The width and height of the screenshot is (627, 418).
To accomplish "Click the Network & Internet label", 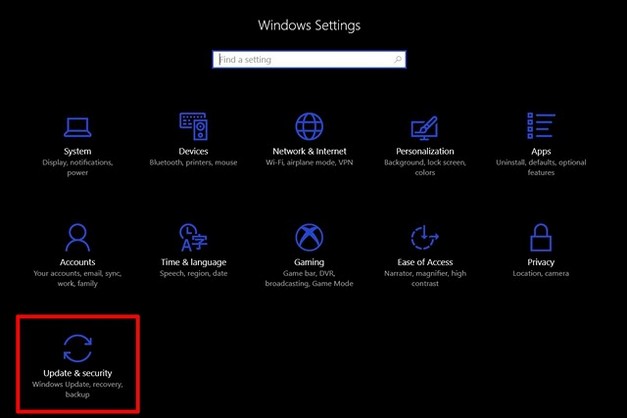I will point(309,151).
